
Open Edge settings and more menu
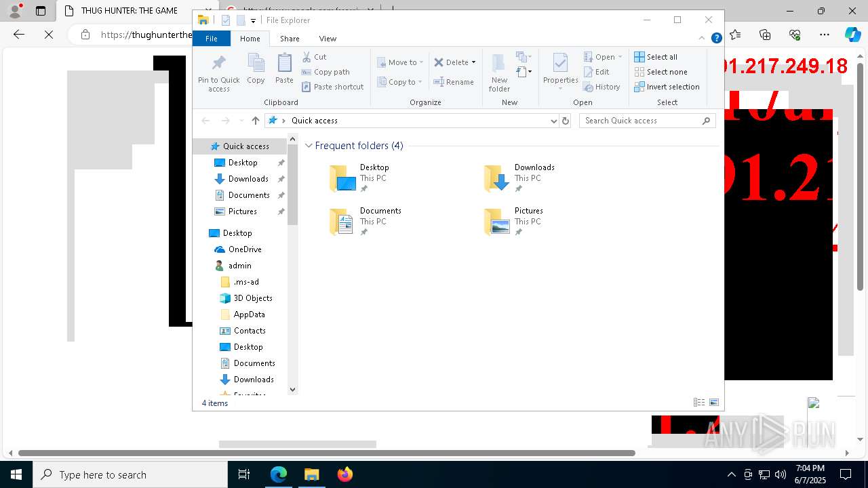tap(825, 35)
